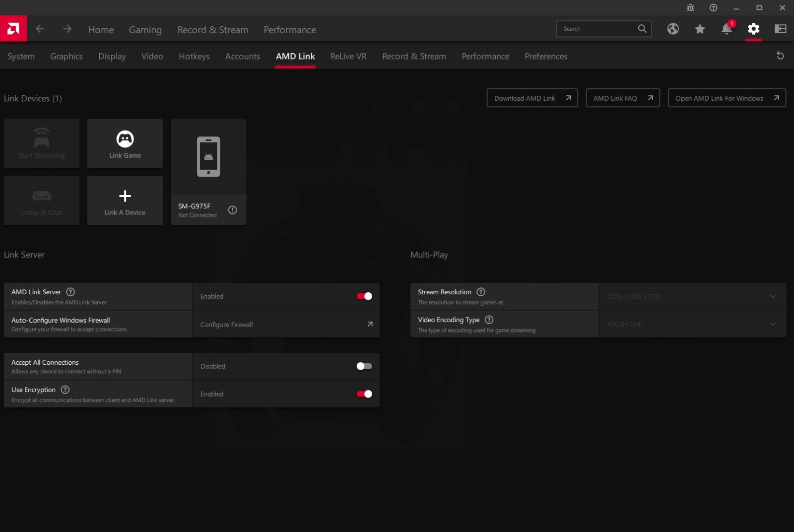This screenshot has width=794, height=532.
Task: Open the Gaming menu
Action: (145, 30)
